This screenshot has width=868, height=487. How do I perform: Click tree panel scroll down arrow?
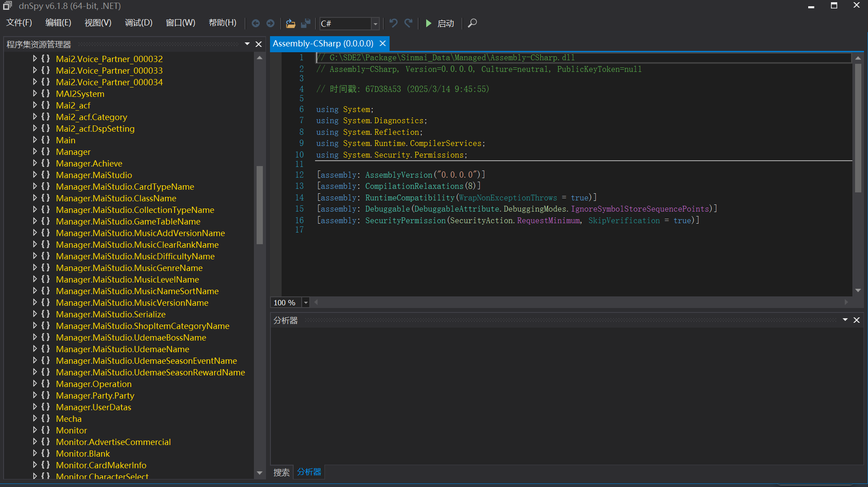tap(260, 473)
